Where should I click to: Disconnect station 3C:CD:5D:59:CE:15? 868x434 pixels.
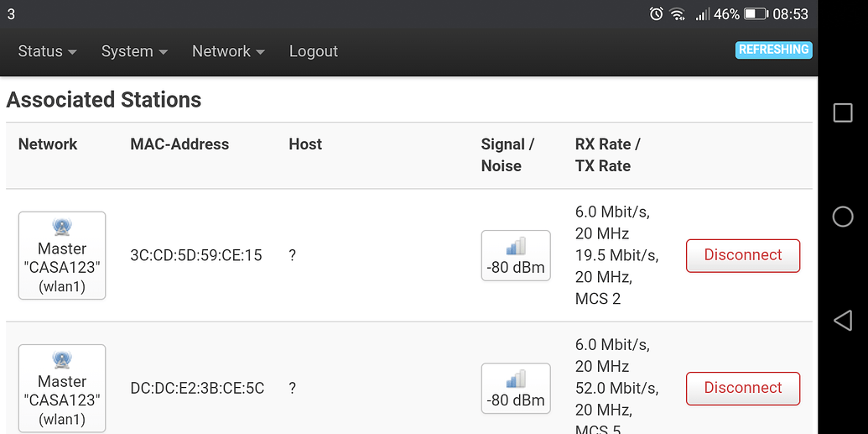click(x=743, y=255)
